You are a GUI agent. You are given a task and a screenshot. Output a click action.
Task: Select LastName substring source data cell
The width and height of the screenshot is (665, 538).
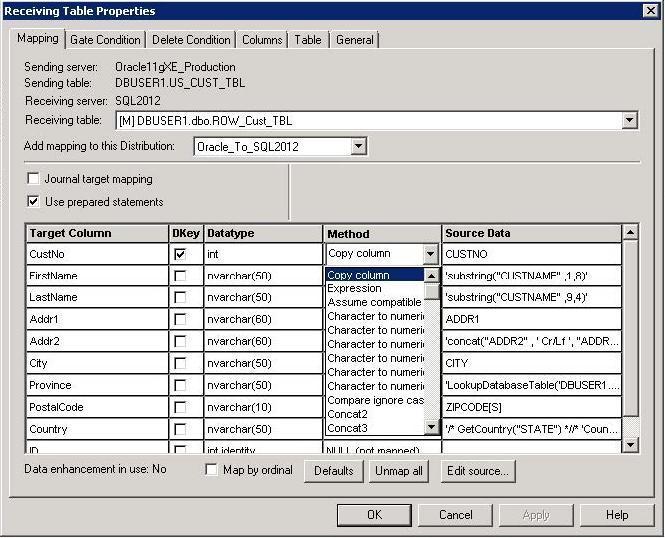coord(532,297)
